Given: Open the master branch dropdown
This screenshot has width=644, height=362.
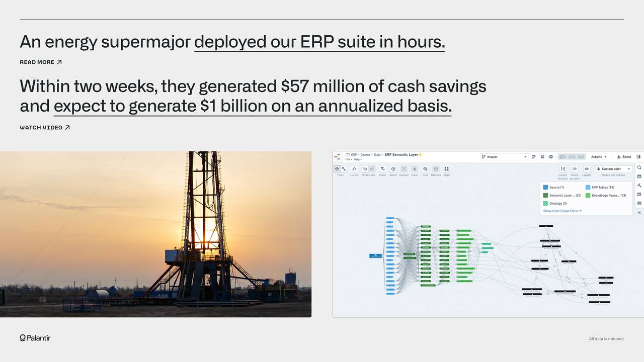Looking at the screenshot, I should [504, 157].
